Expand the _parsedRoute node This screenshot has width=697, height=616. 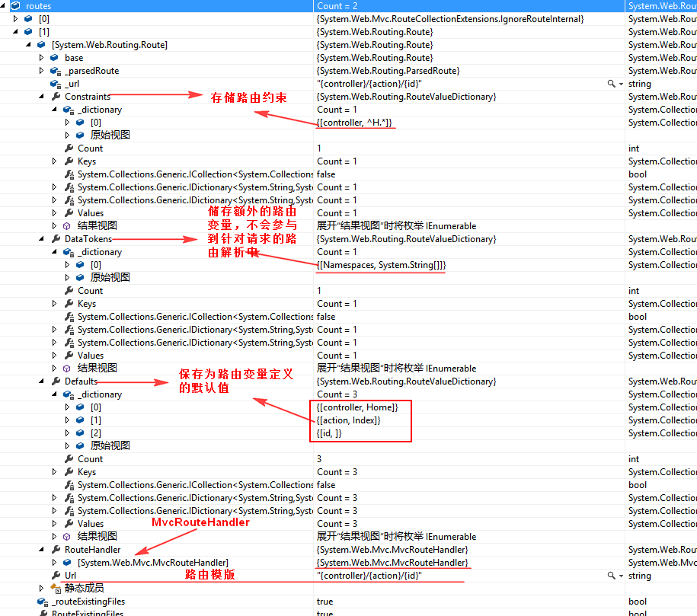[x=41, y=70]
